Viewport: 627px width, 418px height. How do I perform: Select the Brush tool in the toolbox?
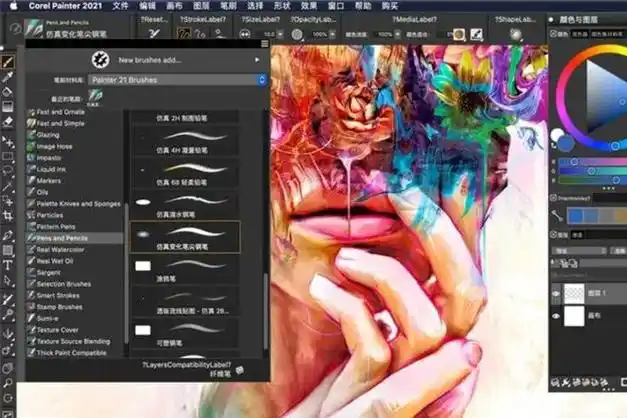pos(7,61)
